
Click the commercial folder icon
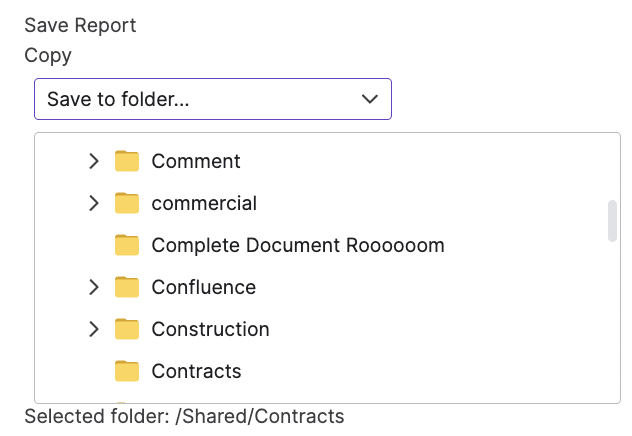point(126,203)
